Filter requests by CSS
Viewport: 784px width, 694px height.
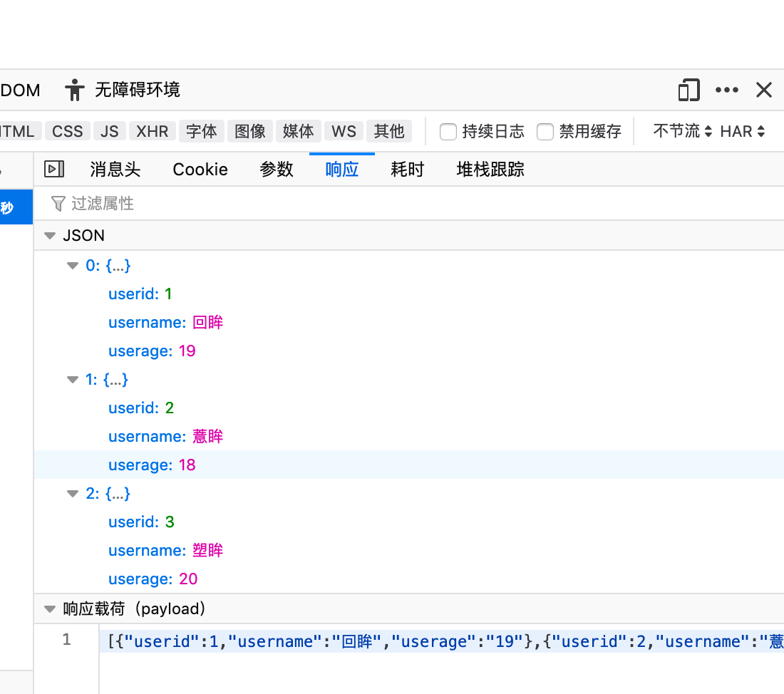point(68,132)
